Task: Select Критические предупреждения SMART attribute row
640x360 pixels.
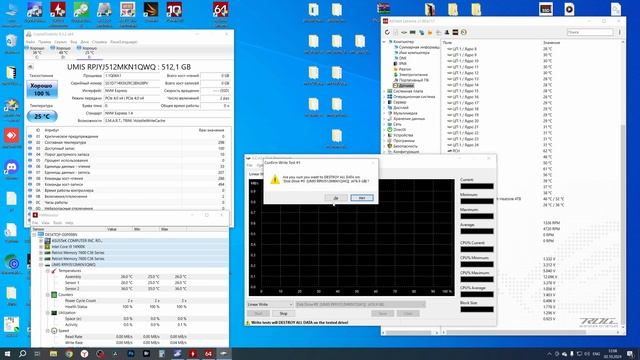Action: pyautogui.click(x=127, y=136)
